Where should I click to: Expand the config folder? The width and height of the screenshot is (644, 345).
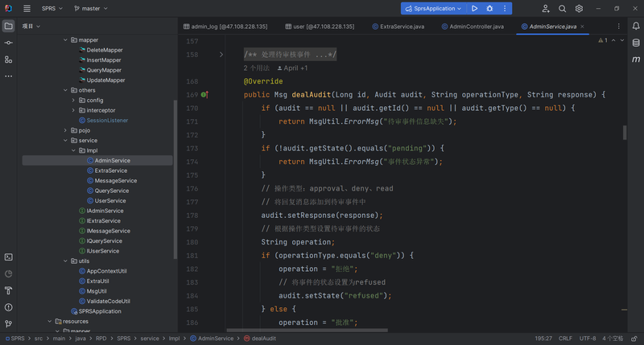(73, 100)
